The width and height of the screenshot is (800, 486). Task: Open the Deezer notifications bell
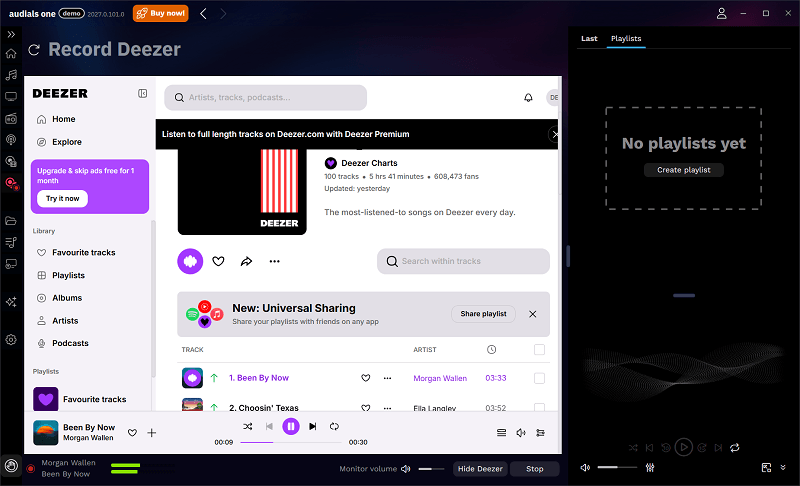click(529, 97)
